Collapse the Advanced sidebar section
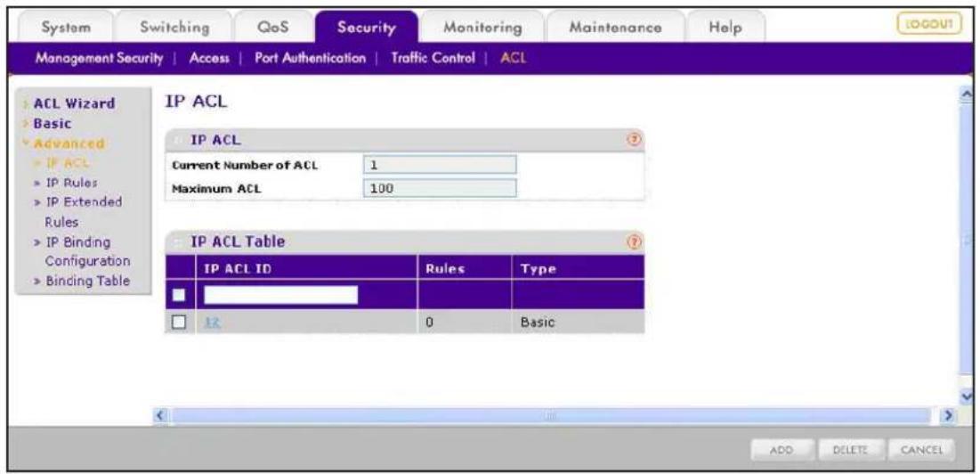 click(69, 143)
